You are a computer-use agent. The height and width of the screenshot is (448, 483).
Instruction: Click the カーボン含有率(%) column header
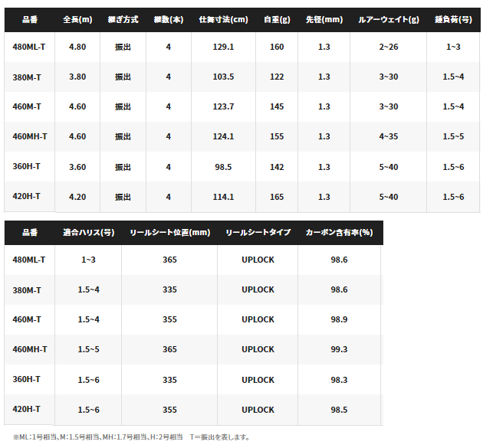[x=339, y=232]
